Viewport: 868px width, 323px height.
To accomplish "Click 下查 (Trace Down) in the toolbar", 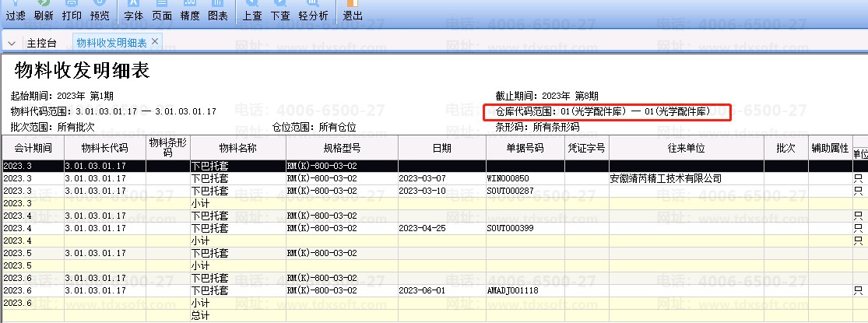I will tap(280, 11).
